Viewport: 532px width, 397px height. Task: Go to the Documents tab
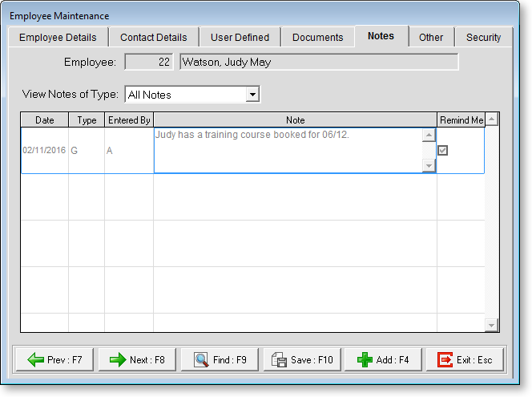[317, 38]
